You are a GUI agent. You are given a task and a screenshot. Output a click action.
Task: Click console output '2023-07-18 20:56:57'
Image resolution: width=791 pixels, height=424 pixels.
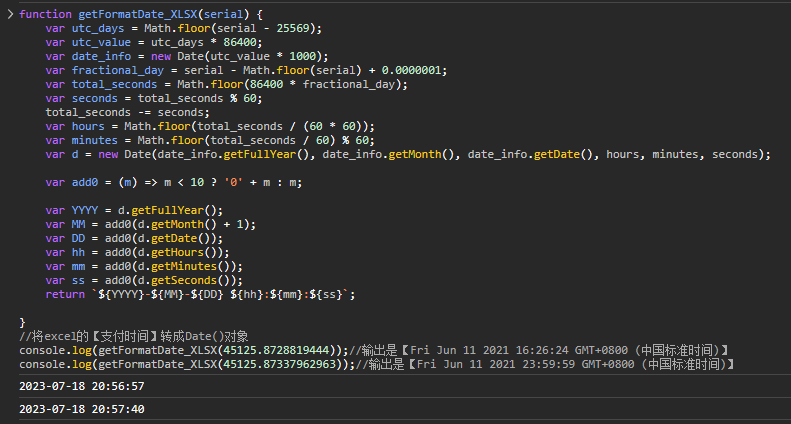[x=82, y=387]
